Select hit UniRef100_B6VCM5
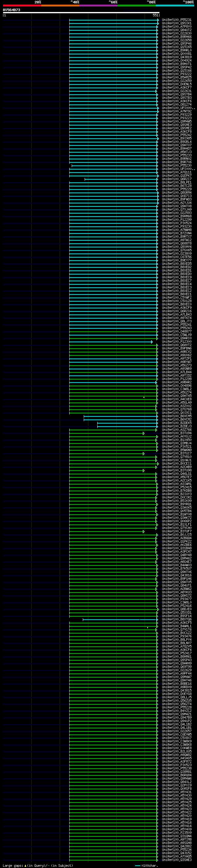Image resolution: width=197 pixels, height=868 pixels. coord(177,417)
